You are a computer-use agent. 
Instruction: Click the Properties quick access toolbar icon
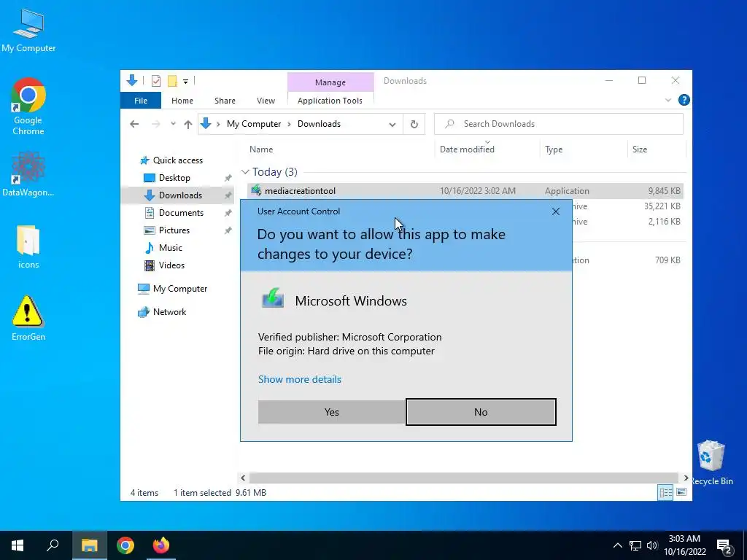[156, 81]
